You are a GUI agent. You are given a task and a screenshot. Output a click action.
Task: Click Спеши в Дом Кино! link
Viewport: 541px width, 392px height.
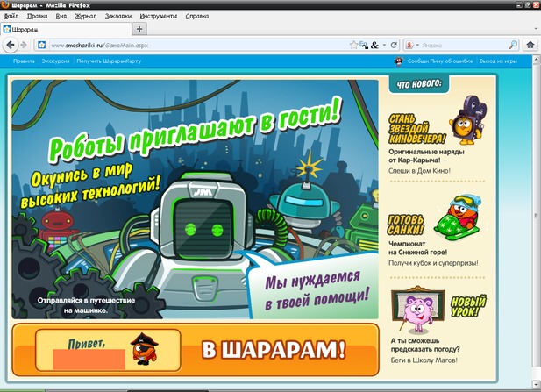(419, 171)
